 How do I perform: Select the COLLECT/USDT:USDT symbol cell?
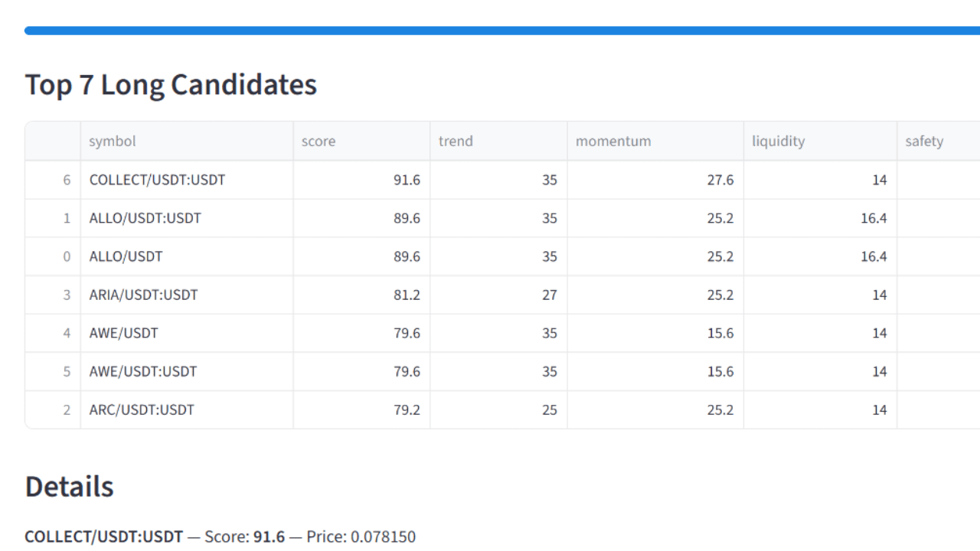(x=157, y=180)
